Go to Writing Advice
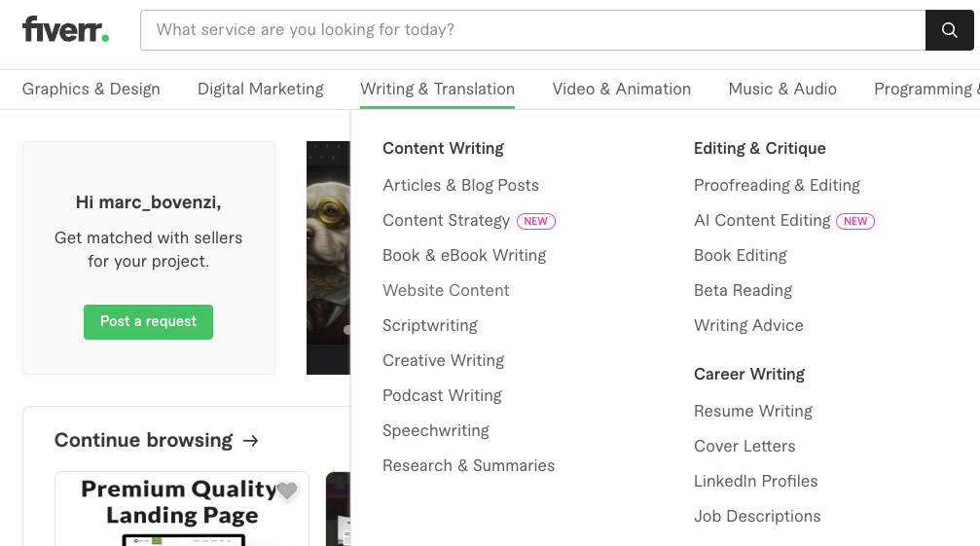The height and width of the screenshot is (546, 980). [x=748, y=325]
